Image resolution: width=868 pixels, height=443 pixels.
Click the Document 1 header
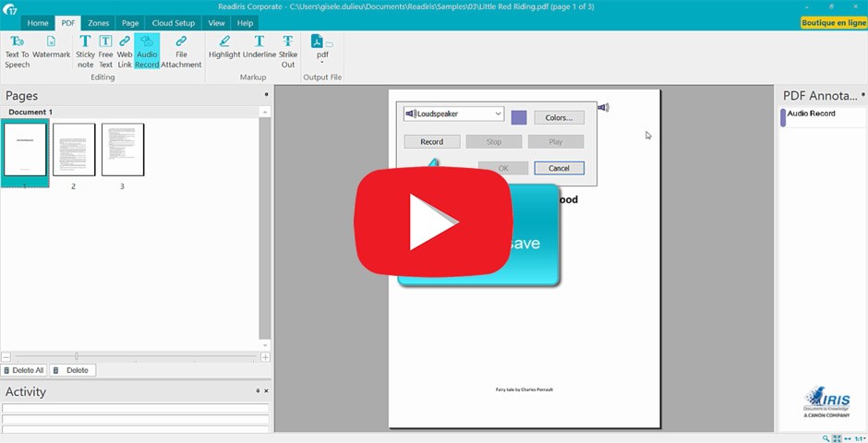(x=30, y=112)
